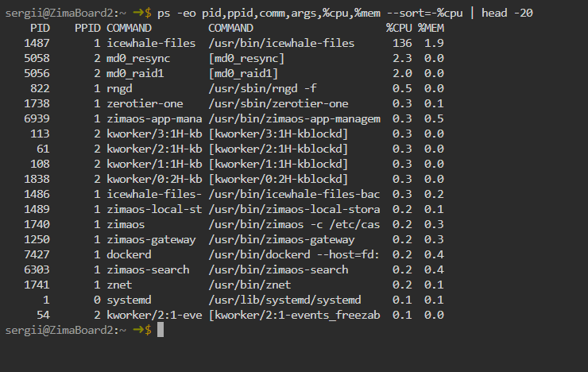Select /usr/bin/zimaos-app-managem path text
The width and height of the screenshot is (588, 372).
[294, 119]
